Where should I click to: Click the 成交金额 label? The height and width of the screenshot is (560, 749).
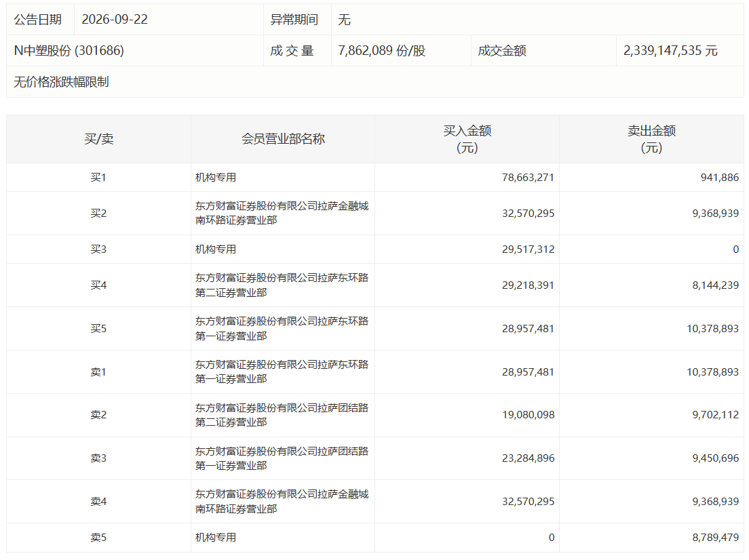click(x=502, y=51)
